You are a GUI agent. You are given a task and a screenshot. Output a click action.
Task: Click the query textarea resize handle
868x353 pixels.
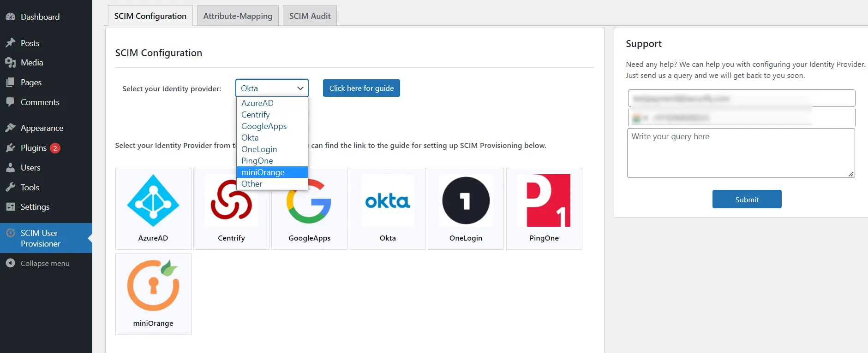pos(851,174)
